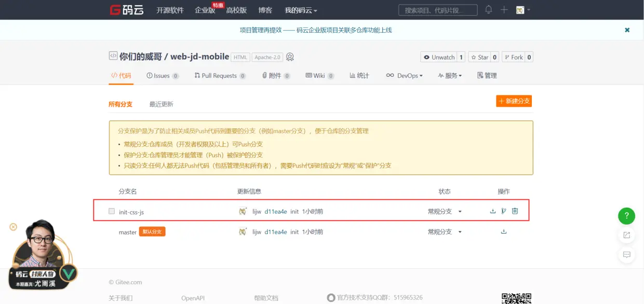Open the DevOps dropdown tab

404,76
